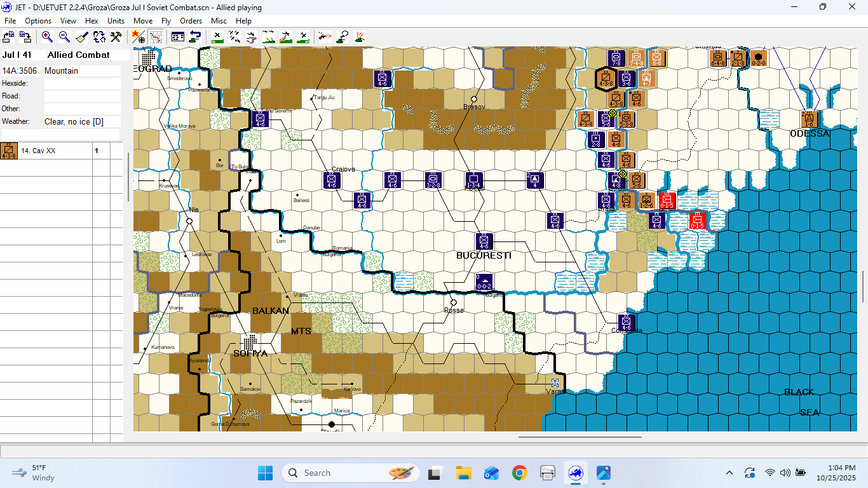Click the crossed hammer and pick icon
Viewport: 868px width, 488px height.
[x=116, y=37]
